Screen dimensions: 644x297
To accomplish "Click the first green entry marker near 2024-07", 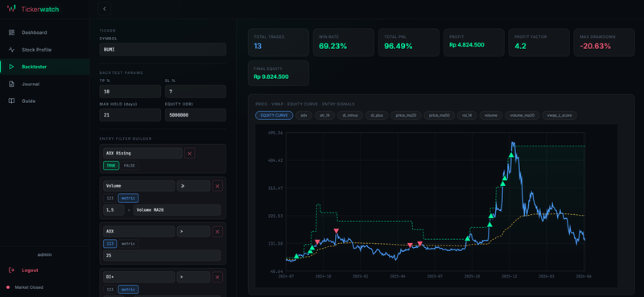I will pyautogui.click(x=296, y=256).
